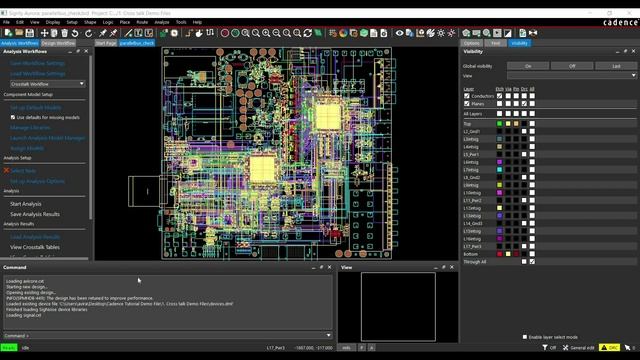Click the red circle toolbar icon
This screenshot has width=640, height=360.
coord(224,33)
